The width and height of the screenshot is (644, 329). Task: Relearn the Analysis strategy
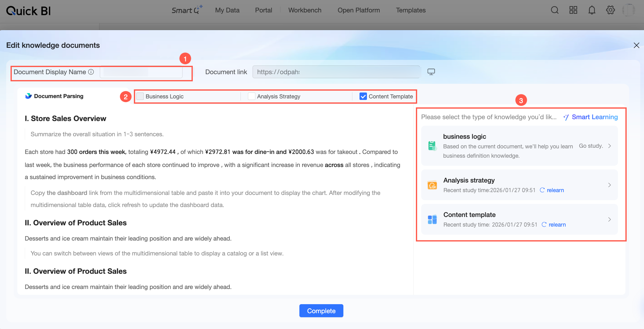[x=552, y=190]
